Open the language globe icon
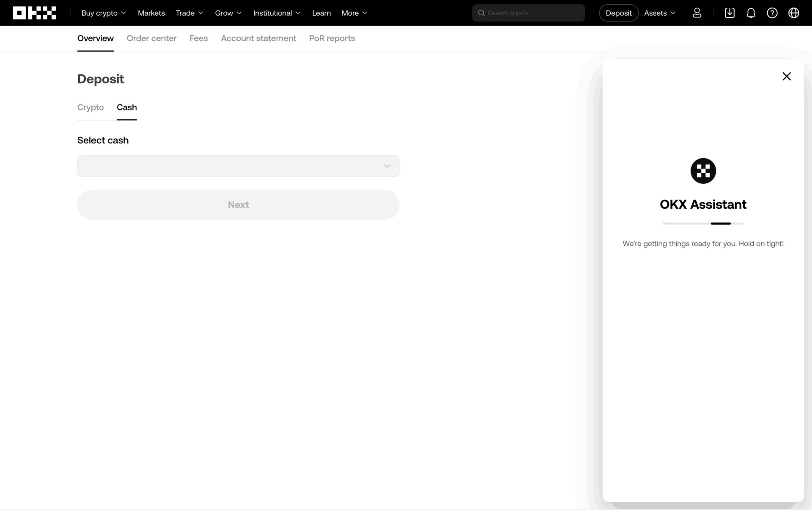The image size is (812, 510). pos(793,13)
